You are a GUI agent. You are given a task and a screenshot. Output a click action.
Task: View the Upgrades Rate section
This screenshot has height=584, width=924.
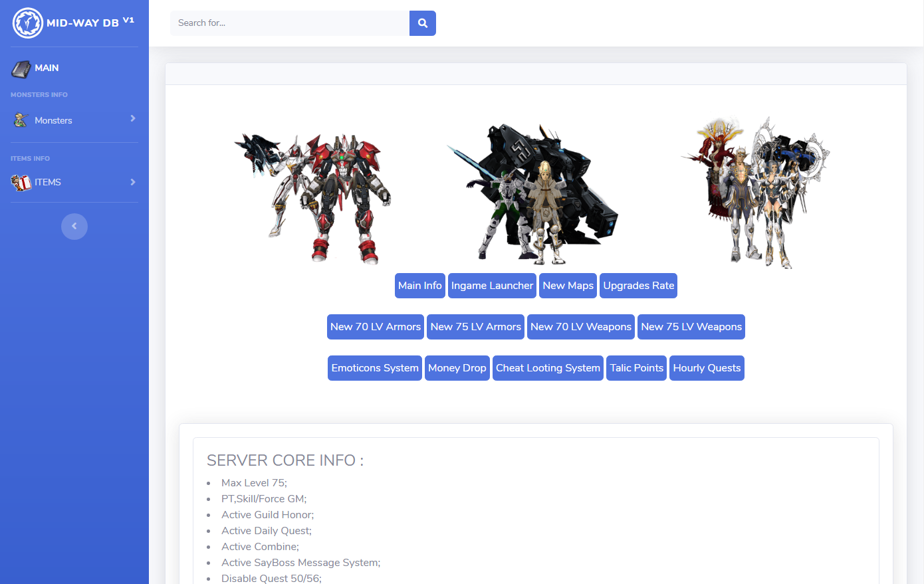639,286
